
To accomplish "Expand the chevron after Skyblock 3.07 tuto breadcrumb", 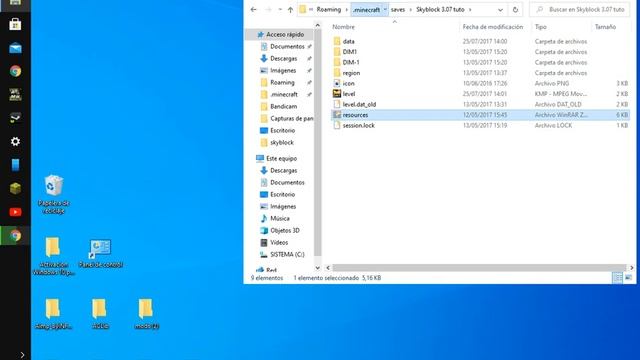I will click(470, 9).
